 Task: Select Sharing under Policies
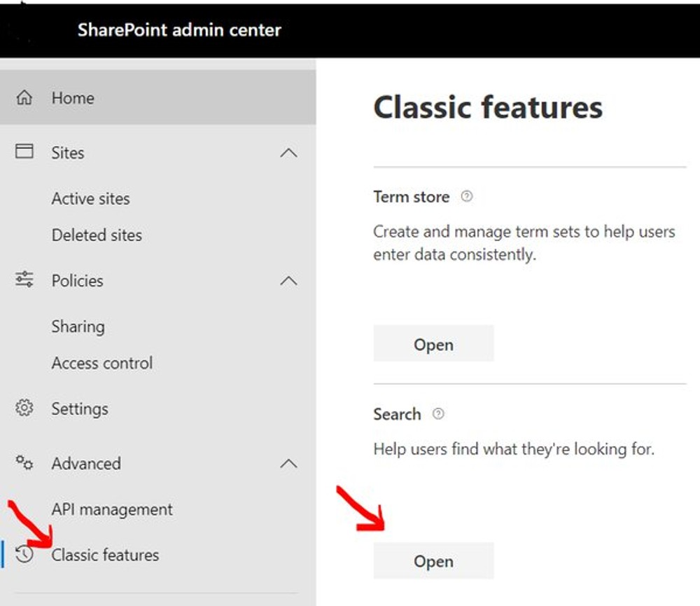click(x=78, y=326)
